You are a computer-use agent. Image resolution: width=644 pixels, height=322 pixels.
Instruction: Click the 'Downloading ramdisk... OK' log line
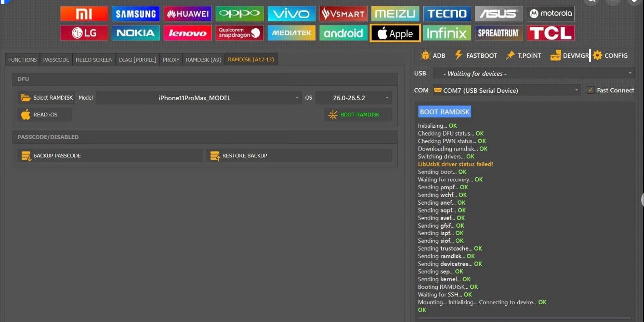453,149
